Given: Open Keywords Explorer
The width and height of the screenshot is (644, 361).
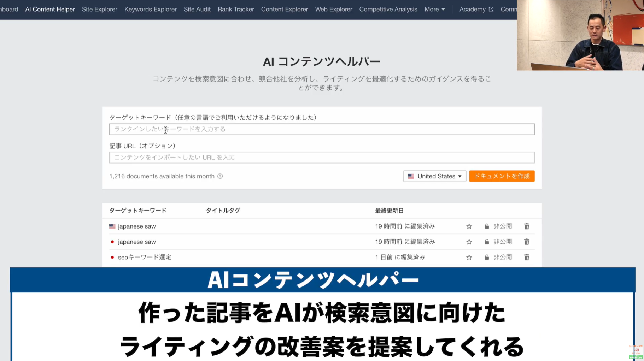Looking at the screenshot, I should [x=150, y=9].
